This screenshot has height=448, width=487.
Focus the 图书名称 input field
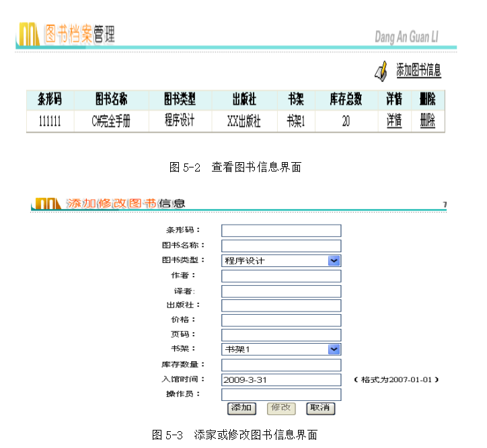pos(281,246)
